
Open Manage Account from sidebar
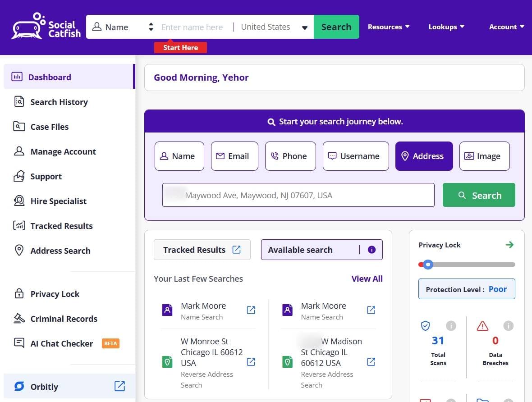click(63, 151)
